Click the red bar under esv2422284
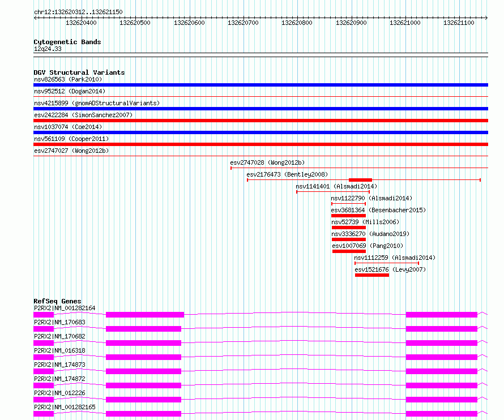Image resolution: width=504 pixels, height=420 pixels. click(260, 121)
